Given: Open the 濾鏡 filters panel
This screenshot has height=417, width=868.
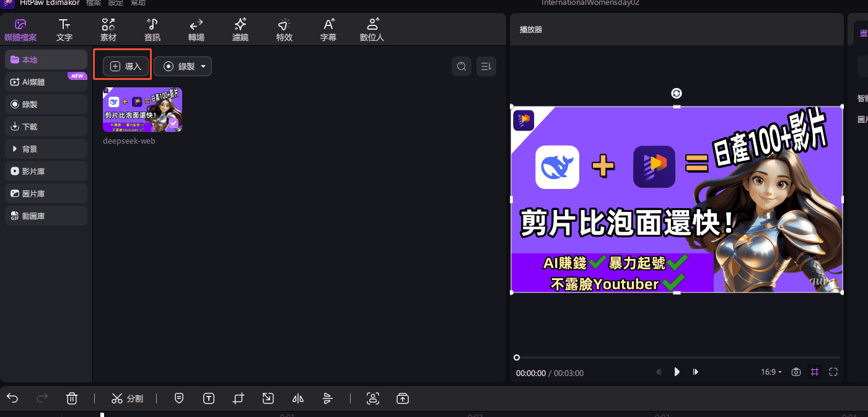Looking at the screenshot, I should click(x=240, y=29).
